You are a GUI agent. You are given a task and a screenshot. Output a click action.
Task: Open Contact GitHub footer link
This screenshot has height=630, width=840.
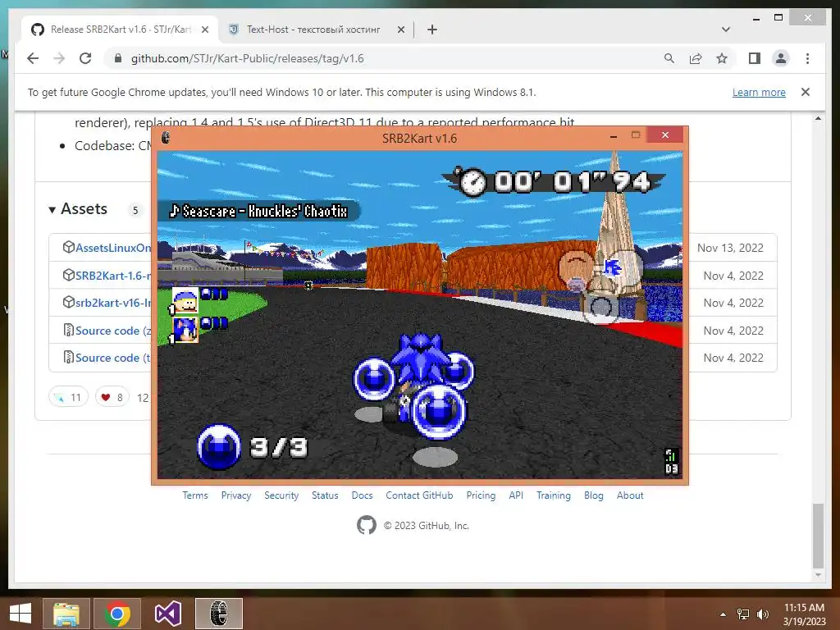(x=419, y=495)
